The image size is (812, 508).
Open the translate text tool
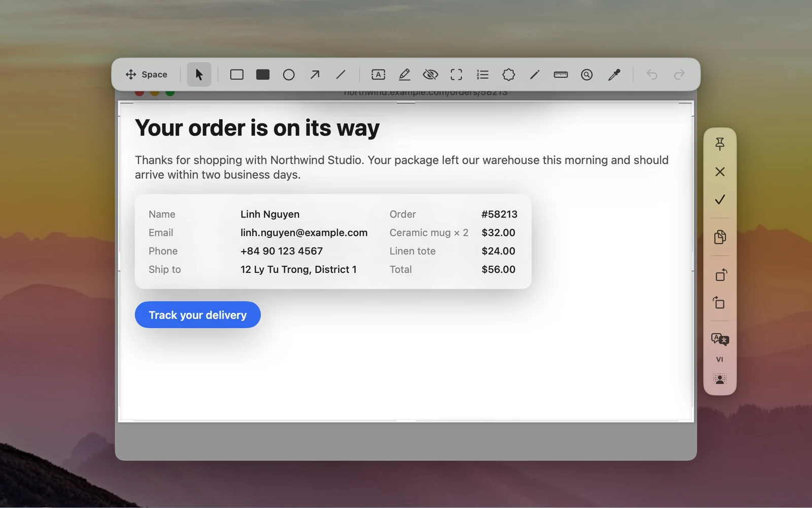(720, 339)
